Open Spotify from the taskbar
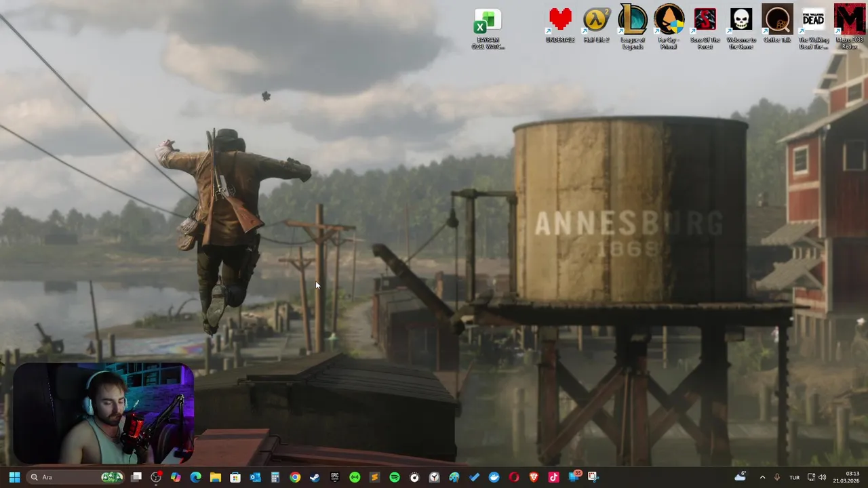 tap(395, 477)
